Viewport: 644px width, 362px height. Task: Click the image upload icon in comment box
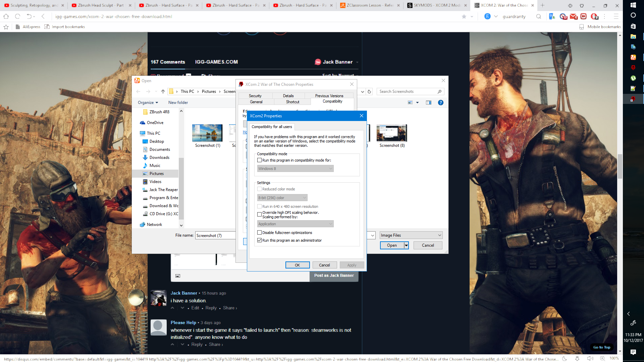point(178,276)
